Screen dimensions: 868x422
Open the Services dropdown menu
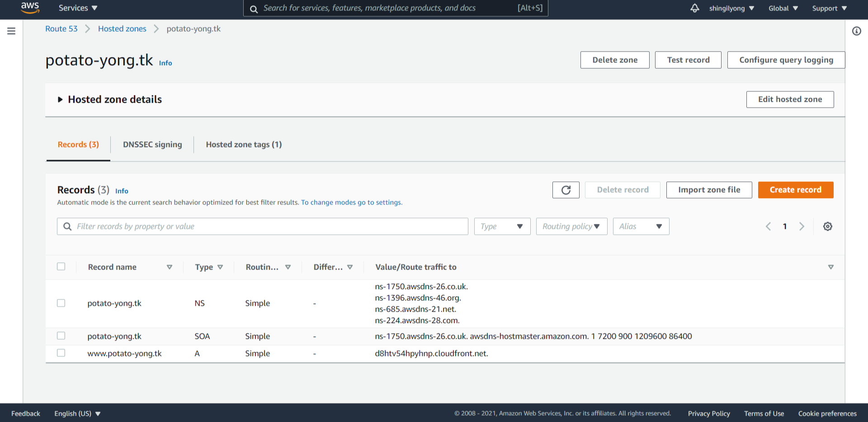pos(78,8)
